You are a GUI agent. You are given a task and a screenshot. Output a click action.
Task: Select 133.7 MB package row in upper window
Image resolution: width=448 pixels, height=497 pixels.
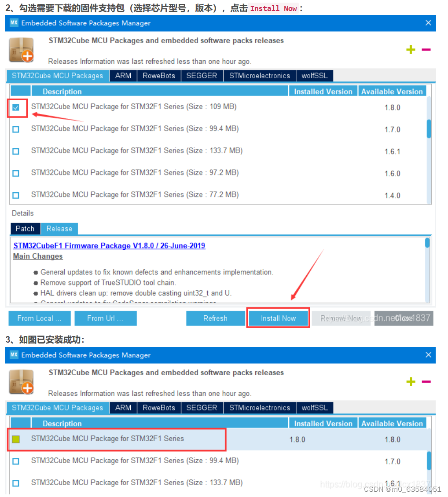click(x=219, y=151)
